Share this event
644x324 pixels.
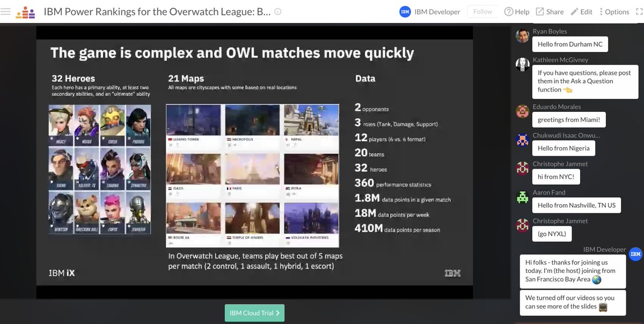(x=550, y=12)
